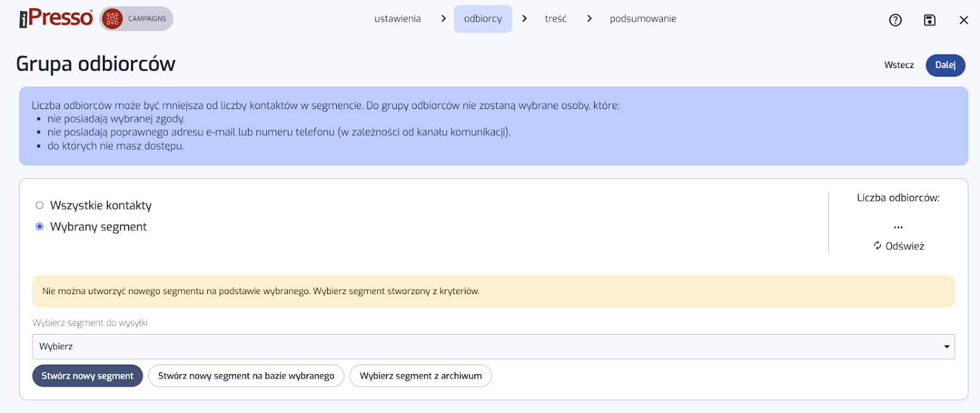Select the Wszystkie kontakty radio button

[x=40, y=205]
